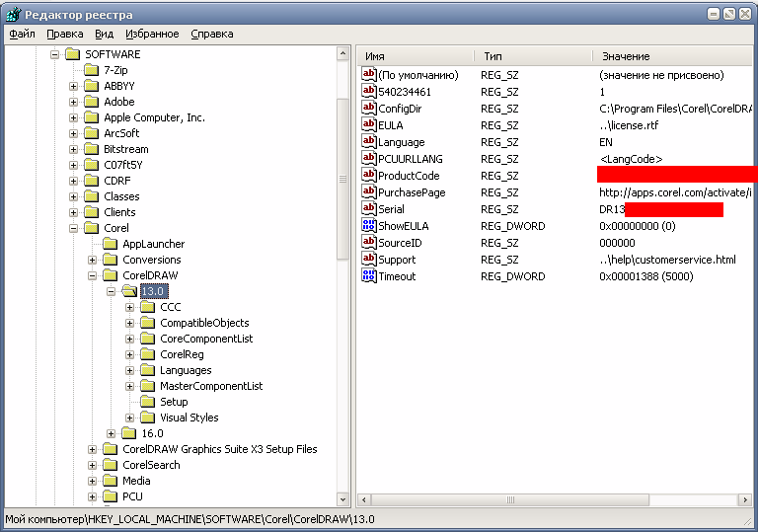This screenshot has height=532, width=758.
Task: Select CorelDRAW Graphics Suite X3 Setup Files key
Action: 220,449
